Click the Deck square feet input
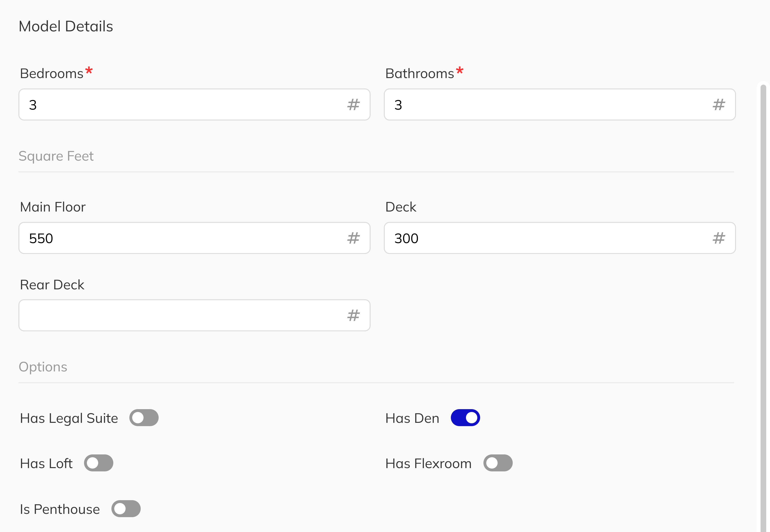This screenshot has width=770, height=532. click(x=547, y=238)
